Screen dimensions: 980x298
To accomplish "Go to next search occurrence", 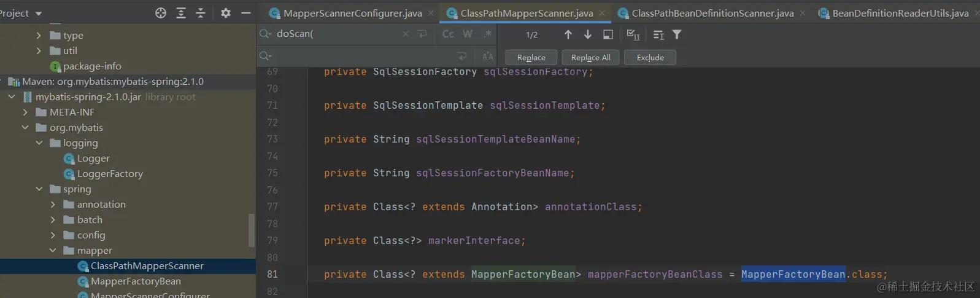I will (588, 34).
